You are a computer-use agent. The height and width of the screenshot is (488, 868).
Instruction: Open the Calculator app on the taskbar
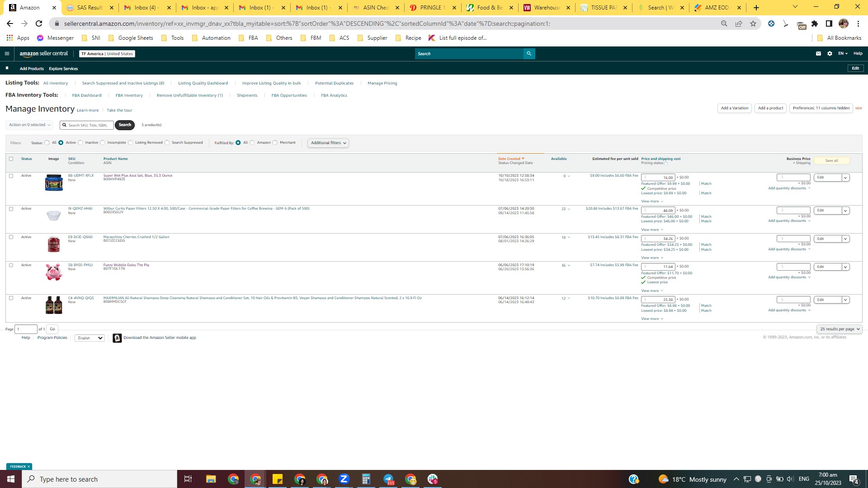coord(366,479)
